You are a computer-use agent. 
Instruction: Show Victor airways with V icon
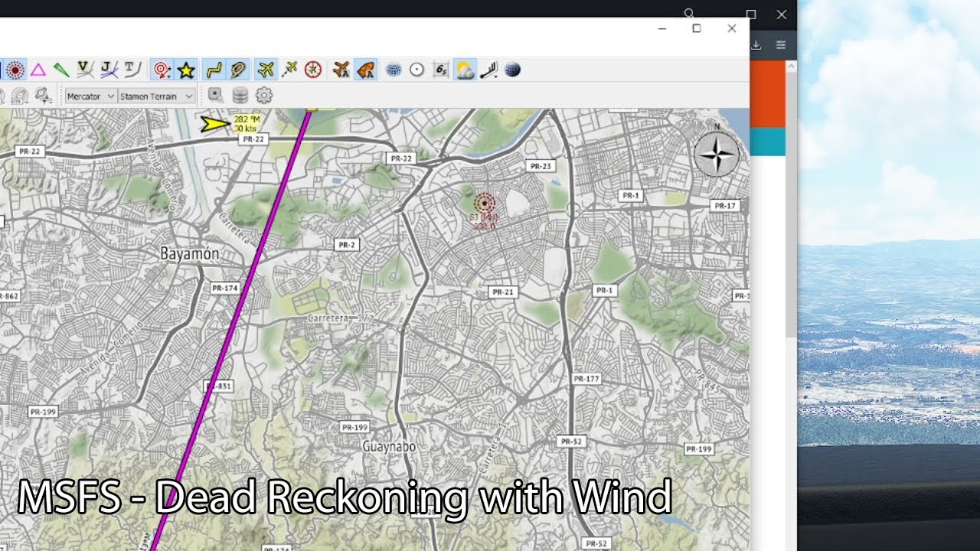pos(85,70)
